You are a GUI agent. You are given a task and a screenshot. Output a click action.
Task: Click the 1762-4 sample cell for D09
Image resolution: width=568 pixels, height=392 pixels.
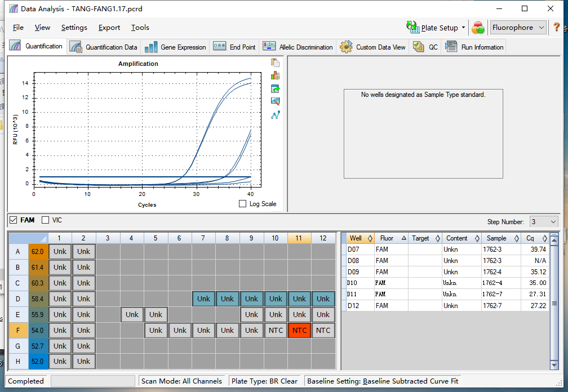502,272
